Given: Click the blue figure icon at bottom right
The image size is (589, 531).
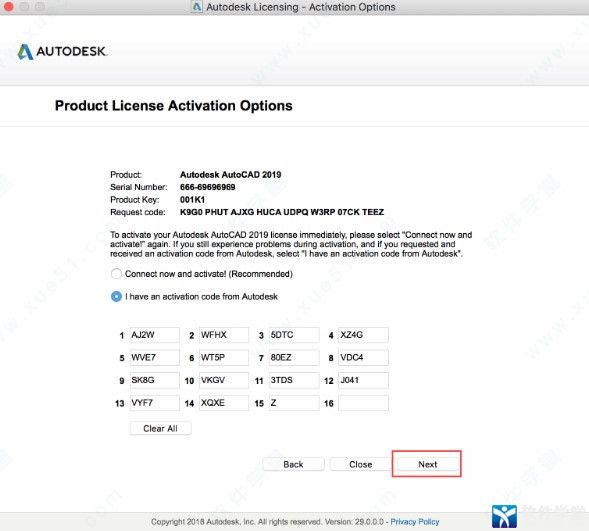Looking at the screenshot, I should tap(504, 517).
